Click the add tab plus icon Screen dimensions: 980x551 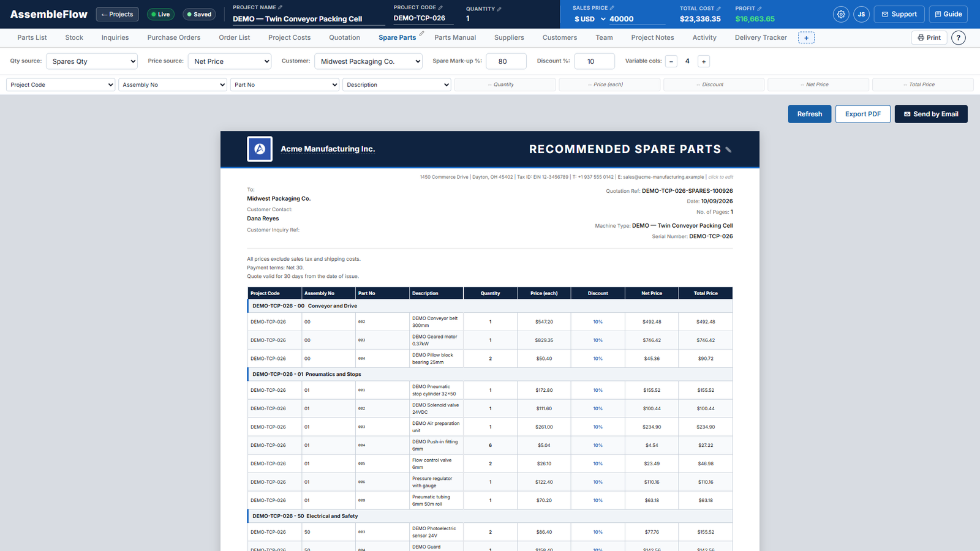pos(806,38)
